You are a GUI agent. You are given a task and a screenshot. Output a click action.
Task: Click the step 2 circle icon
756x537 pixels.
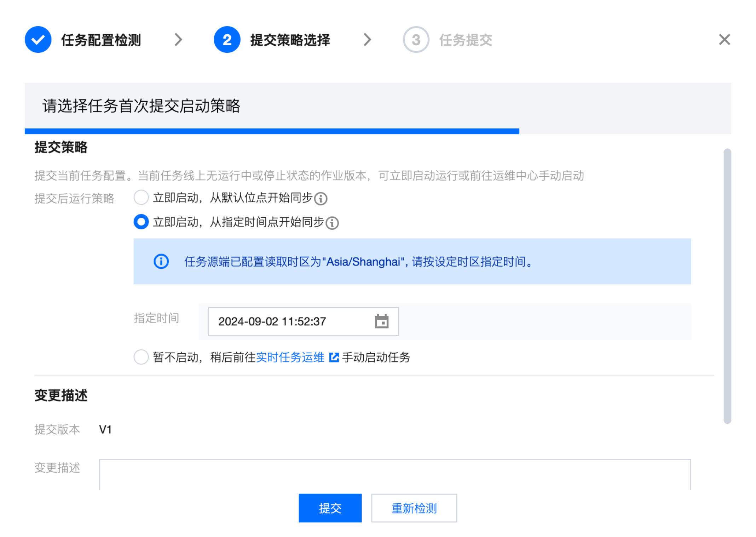[227, 40]
